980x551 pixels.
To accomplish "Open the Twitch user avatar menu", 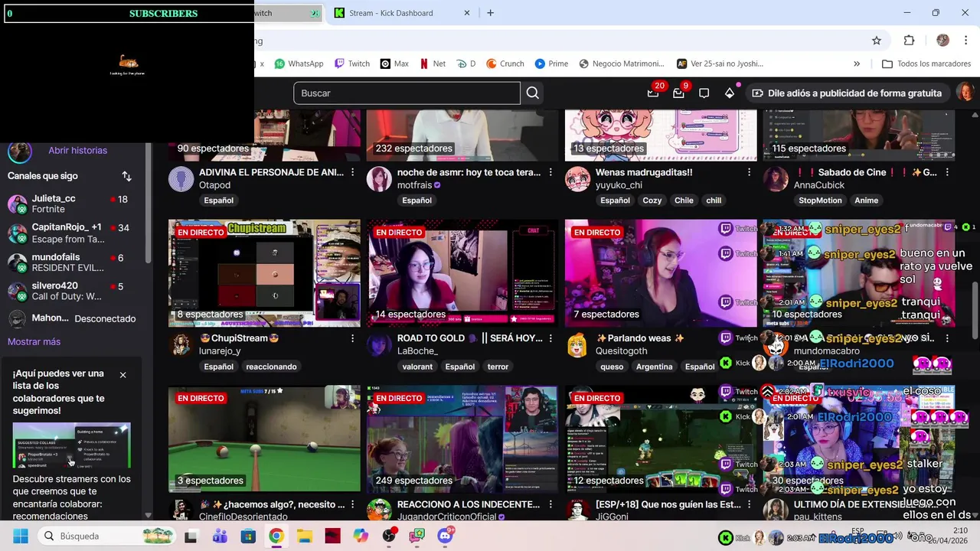I will pos(965,93).
